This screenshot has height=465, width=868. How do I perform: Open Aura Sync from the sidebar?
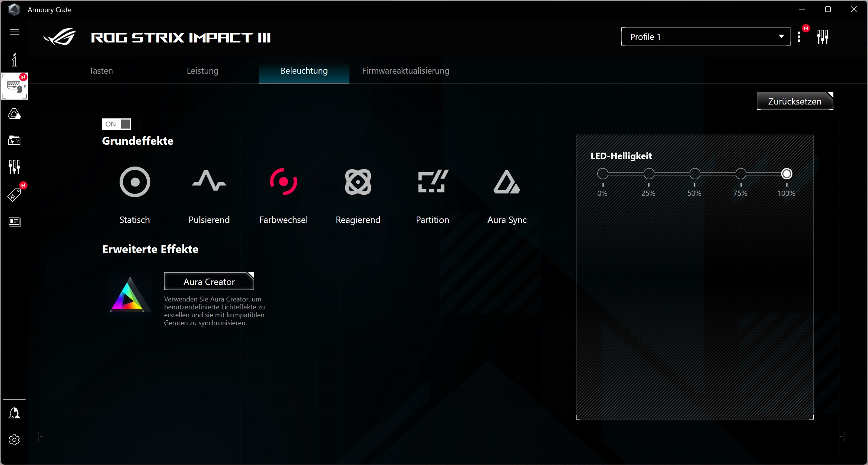[x=14, y=114]
